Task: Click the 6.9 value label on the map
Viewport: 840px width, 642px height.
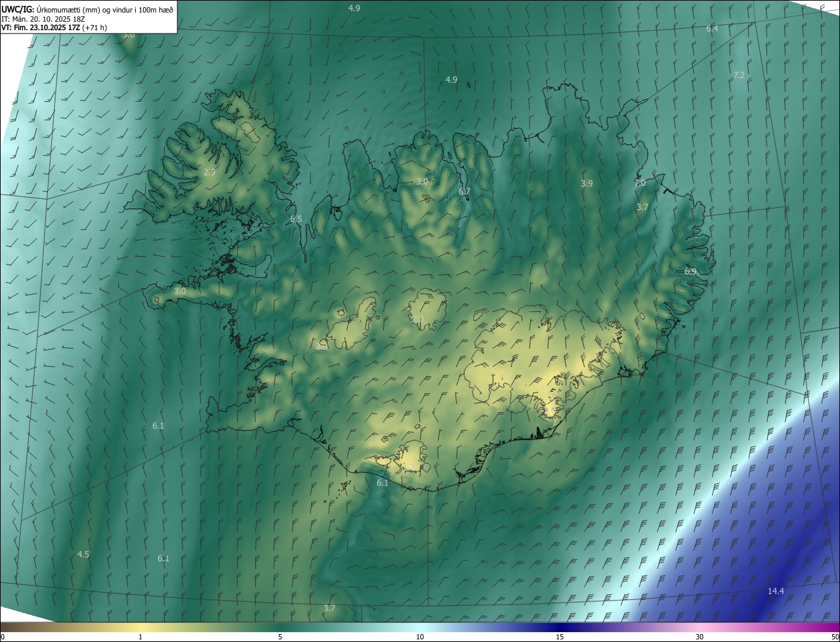Action: coord(690,271)
